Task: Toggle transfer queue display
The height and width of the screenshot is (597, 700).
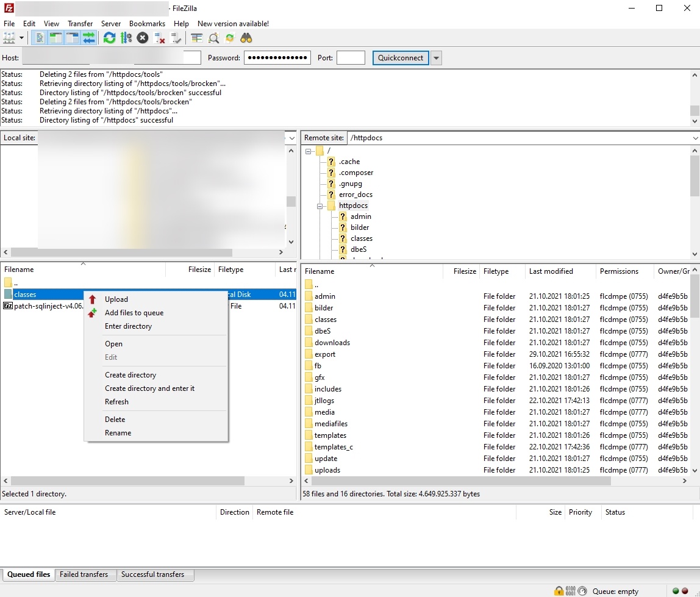Action: point(89,38)
